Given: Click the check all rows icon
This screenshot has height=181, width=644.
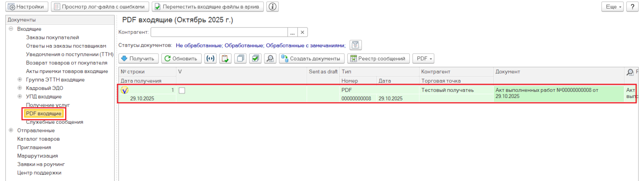Looking at the screenshot, I should pyautogui.click(x=255, y=58).
